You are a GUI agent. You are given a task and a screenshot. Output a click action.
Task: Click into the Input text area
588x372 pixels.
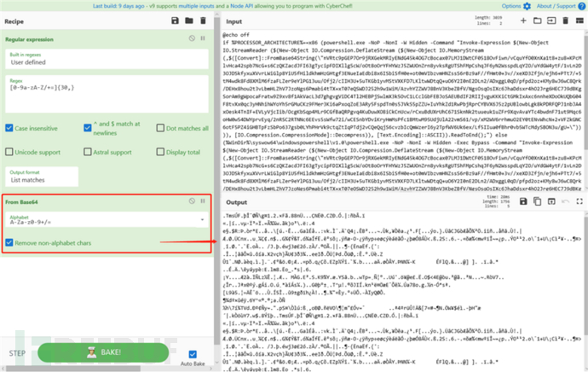[403, 111]
